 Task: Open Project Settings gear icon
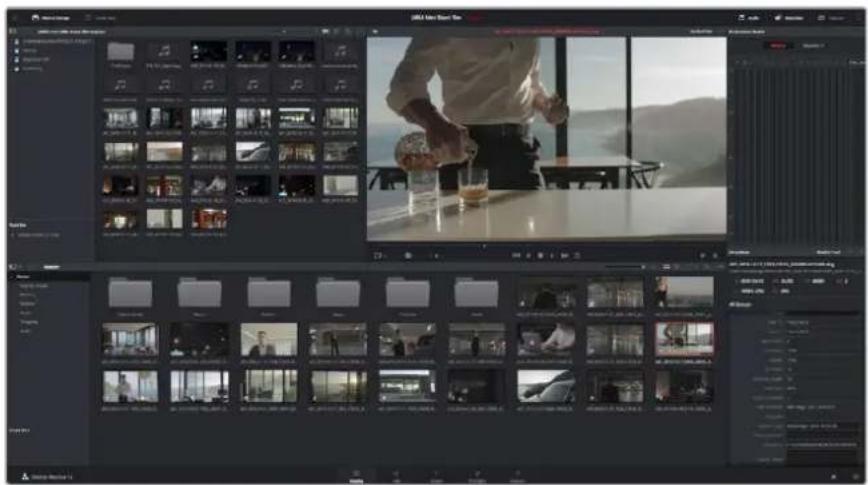click(856, 477)
